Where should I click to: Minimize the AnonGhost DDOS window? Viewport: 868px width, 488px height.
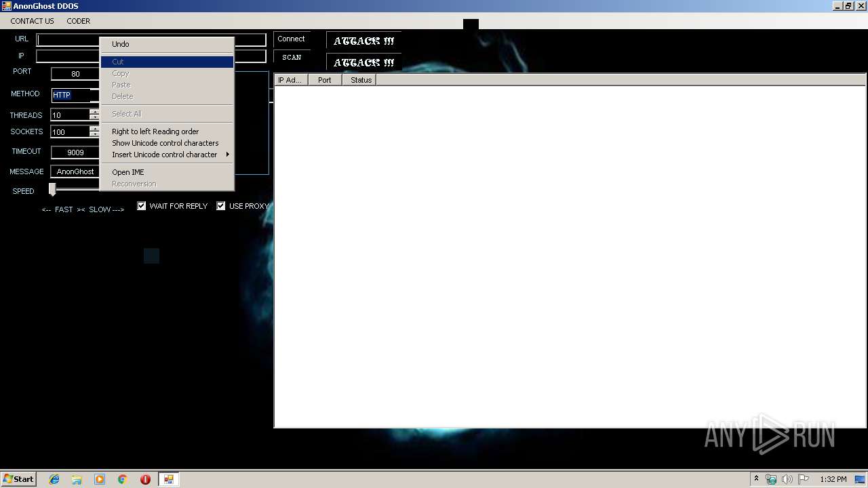click(837, 6)
